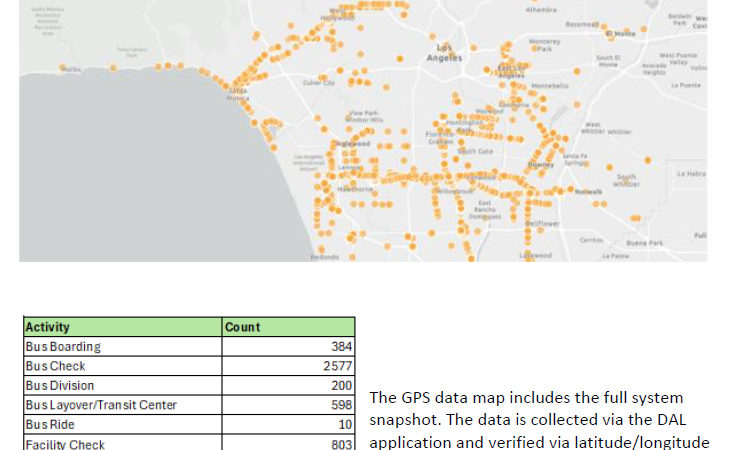Click the Malibu label on the map
Image resolution: width=740 pixels, height=450 pixels.
click(72, 70)
